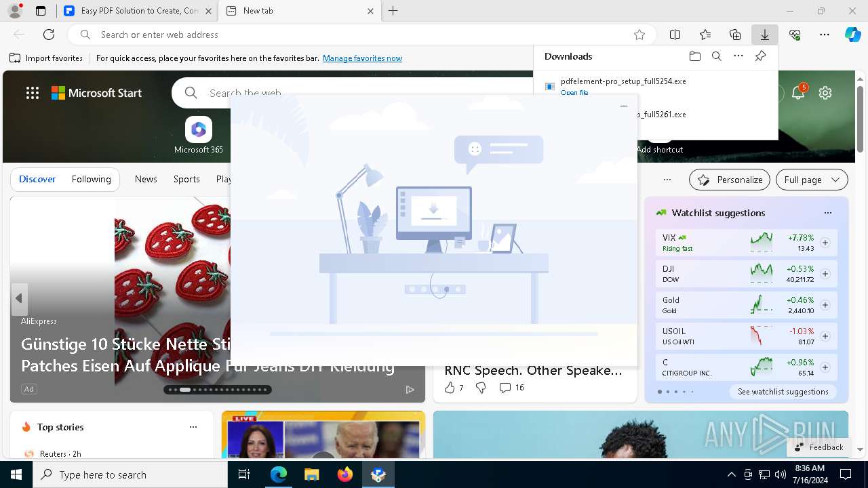Click the Downloads toolbar icon
Screen dimensions: 868x488
[764, 35]
